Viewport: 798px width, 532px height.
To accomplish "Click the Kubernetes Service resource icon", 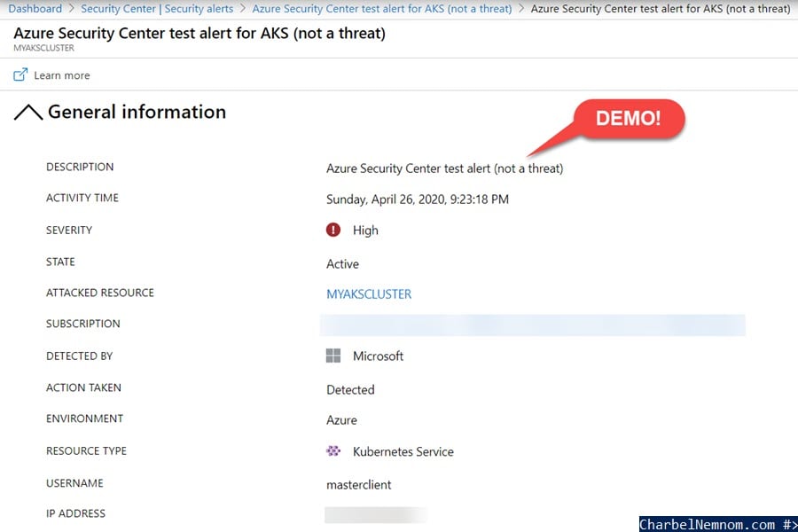I will [333, 450].
